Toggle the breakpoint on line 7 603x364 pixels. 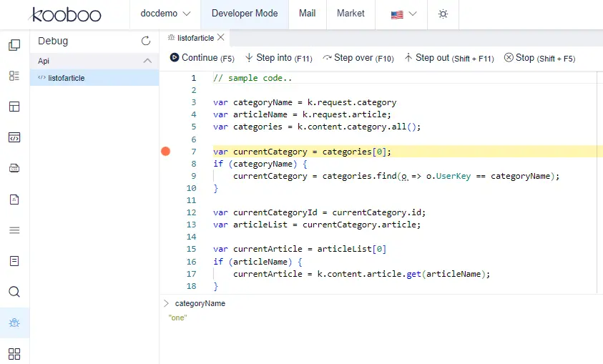pos(166,152)
